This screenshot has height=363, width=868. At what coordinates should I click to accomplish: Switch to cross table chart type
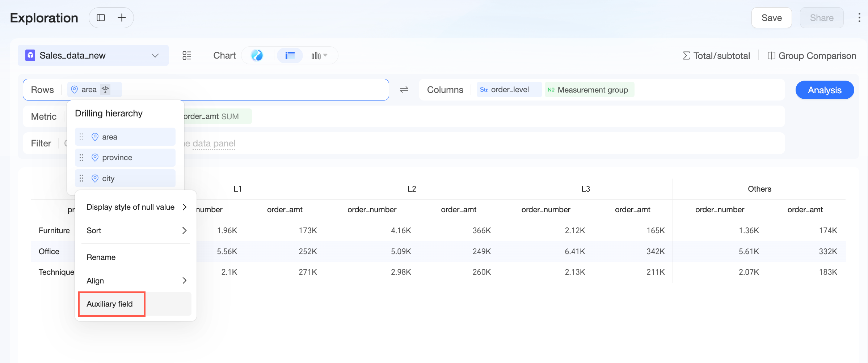click(x=290, y=55)
